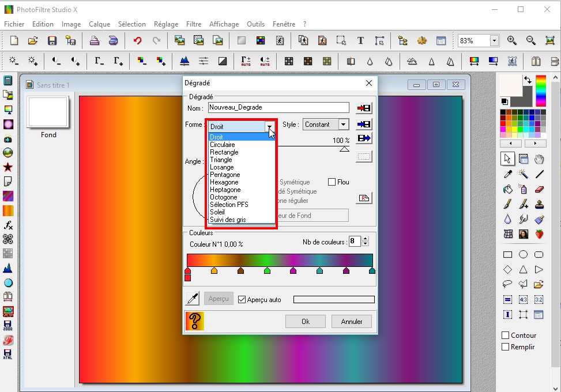Select Suivi des gris in Forme list

(x=242, y=220)
